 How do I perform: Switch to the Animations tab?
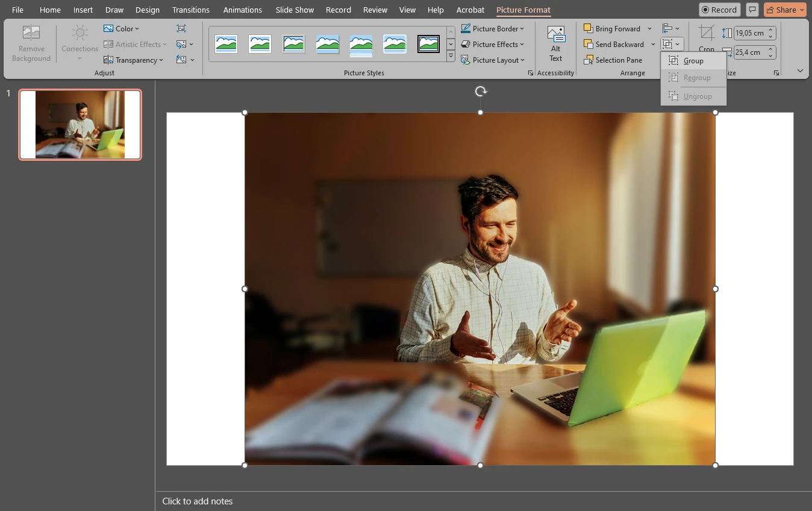[x=243, y=10]
